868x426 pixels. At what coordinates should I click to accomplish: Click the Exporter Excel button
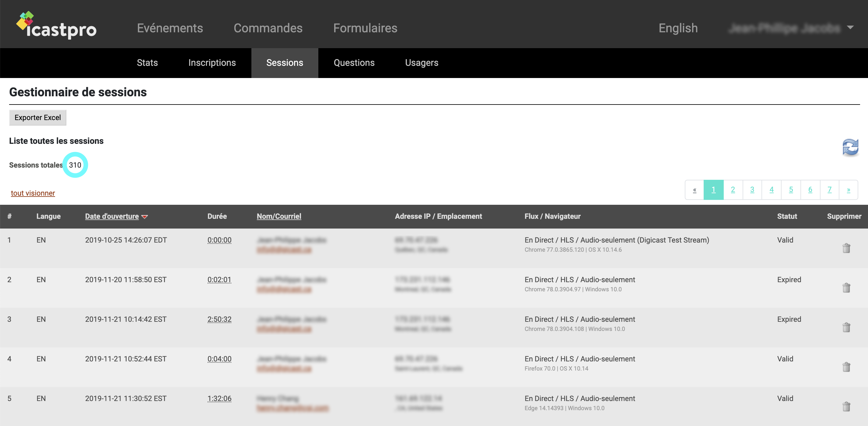pyautogui.click(x=38, y=117)
